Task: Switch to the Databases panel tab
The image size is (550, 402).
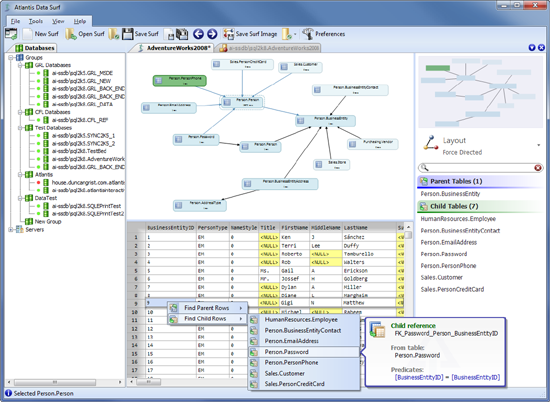Action: coord(35,48)
